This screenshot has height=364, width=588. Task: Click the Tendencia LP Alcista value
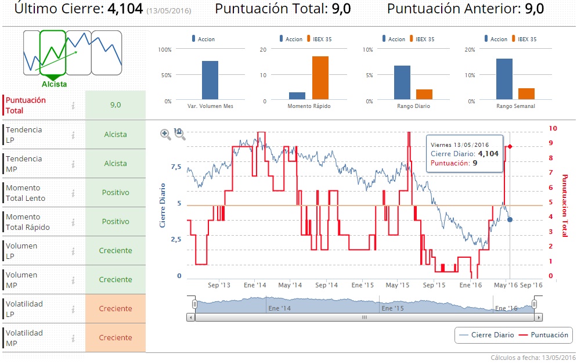pyautogui.click(x=116, y=134)
